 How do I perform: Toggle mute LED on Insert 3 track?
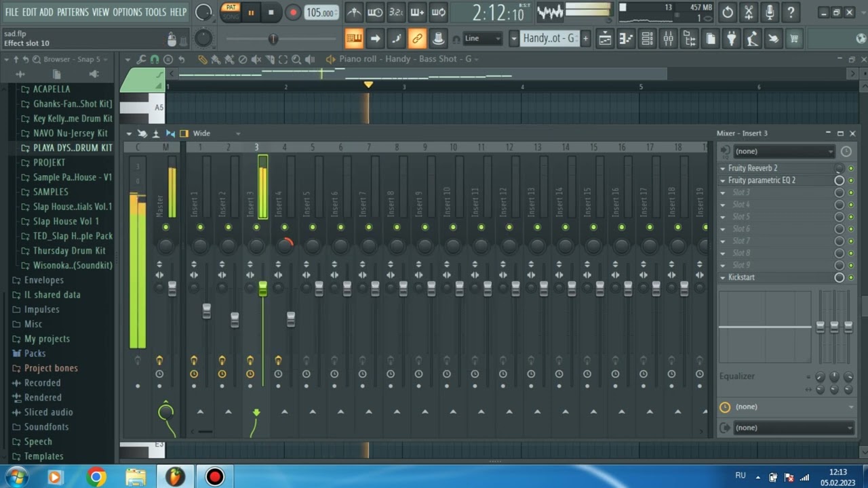(256, 227)
